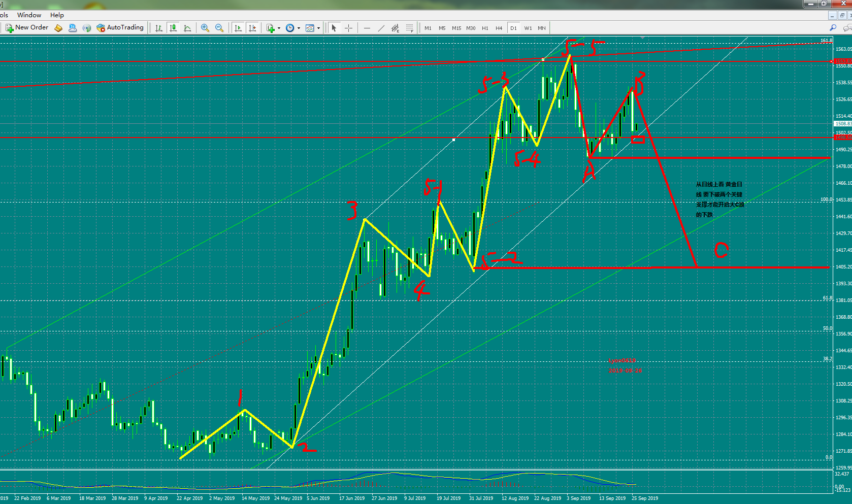The height and width of the screenshot is (504, 852).
Task: Open the Help menu
Action: (57, 15)
